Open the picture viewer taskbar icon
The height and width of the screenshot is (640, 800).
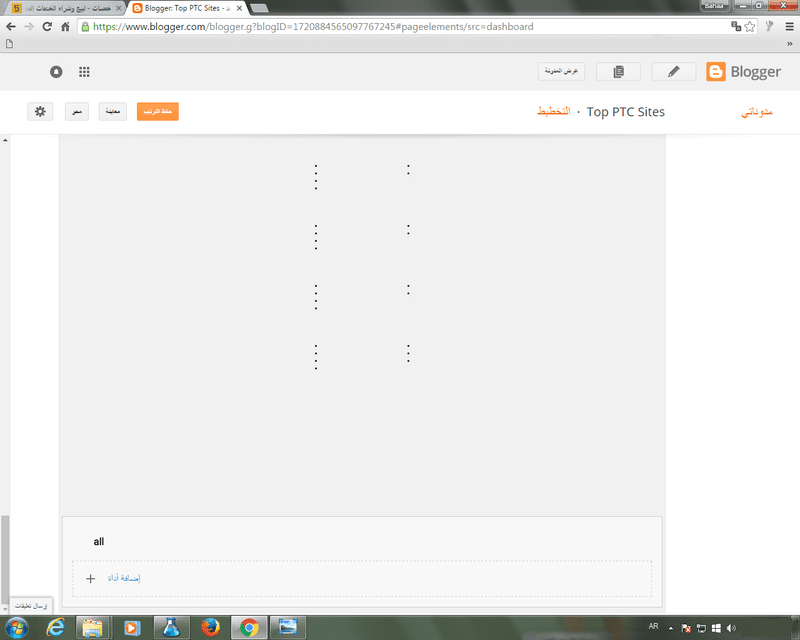click(x=288, y=627)
